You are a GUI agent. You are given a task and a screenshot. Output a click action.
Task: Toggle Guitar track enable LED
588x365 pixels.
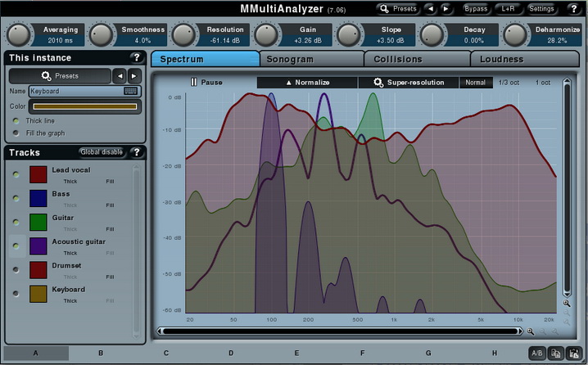tap(16, 223)
